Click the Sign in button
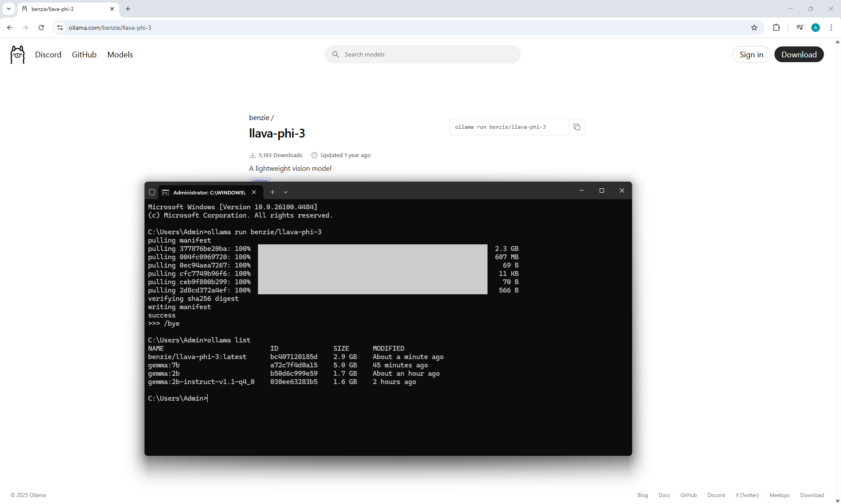The width and height of the screenshot is (841, 504). [751, 55]
